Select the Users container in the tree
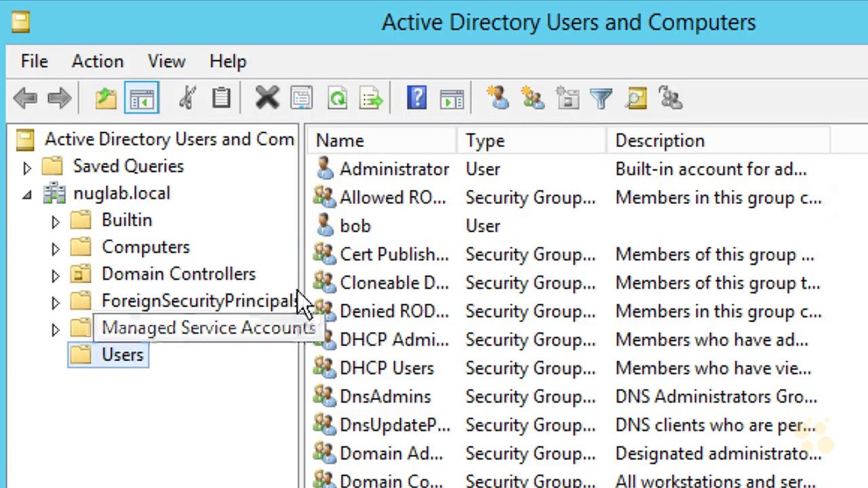 (x=123, y=355)
